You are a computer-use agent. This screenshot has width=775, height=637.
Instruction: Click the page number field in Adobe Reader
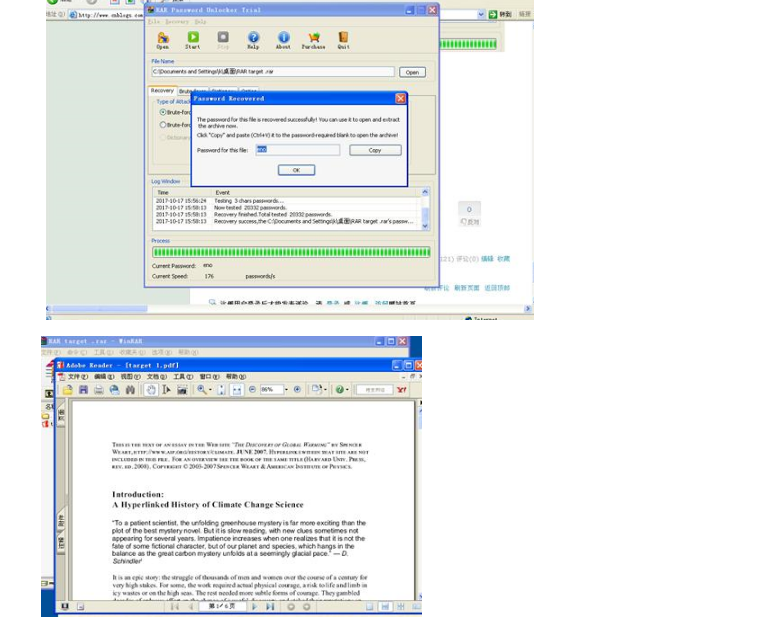[222, 606]
